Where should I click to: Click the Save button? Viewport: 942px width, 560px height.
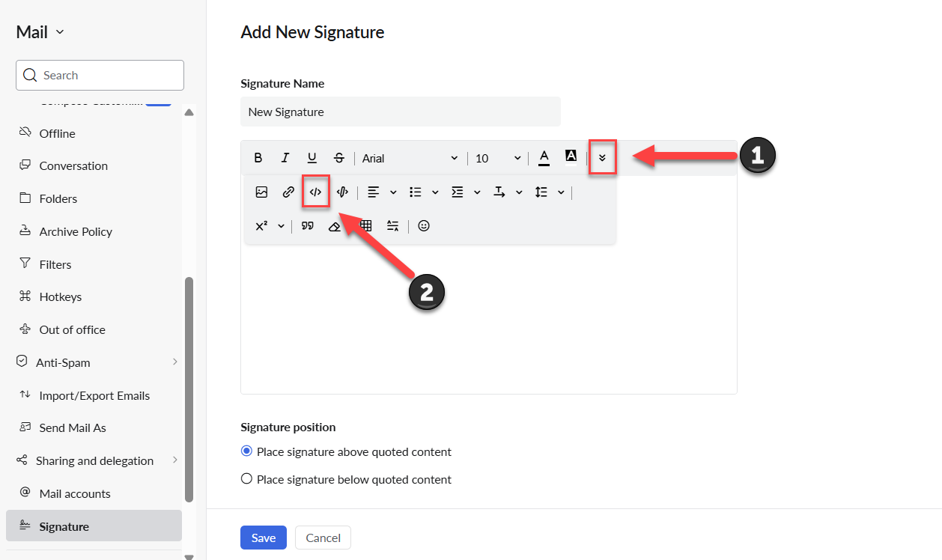[x=264, y=538]
